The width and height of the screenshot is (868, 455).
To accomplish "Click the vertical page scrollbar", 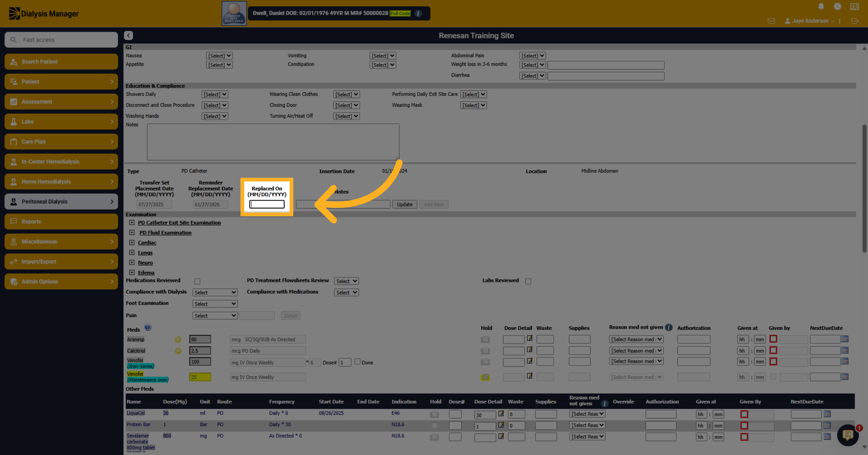I will [864, 188].
